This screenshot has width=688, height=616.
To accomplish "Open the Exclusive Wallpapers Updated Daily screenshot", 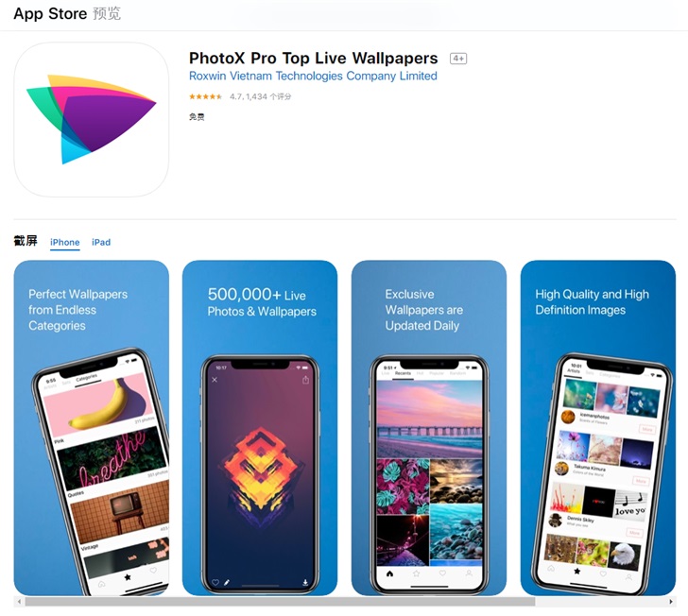I will point(429,428).
